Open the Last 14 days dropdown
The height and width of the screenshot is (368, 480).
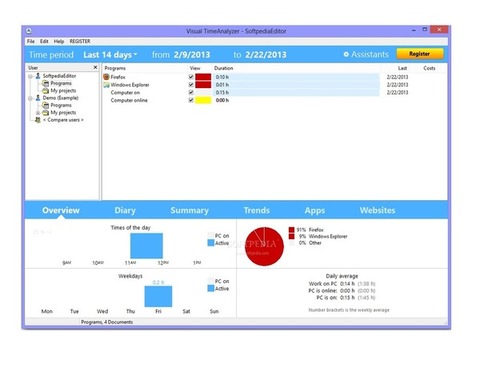[x=110, y=55]
